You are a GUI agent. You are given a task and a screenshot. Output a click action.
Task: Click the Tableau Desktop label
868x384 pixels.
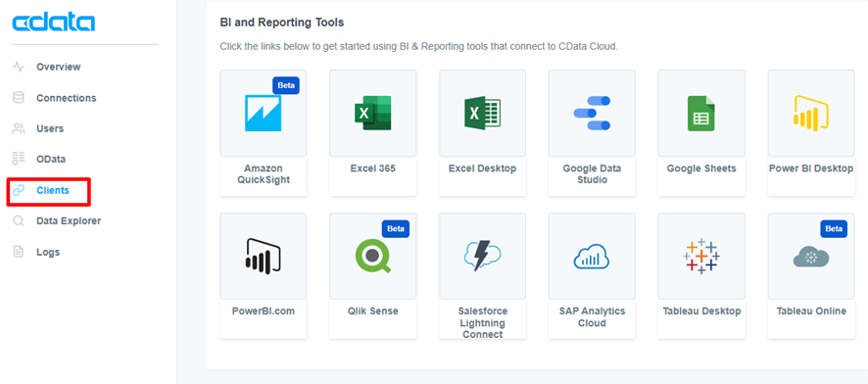tap(701, 312)
